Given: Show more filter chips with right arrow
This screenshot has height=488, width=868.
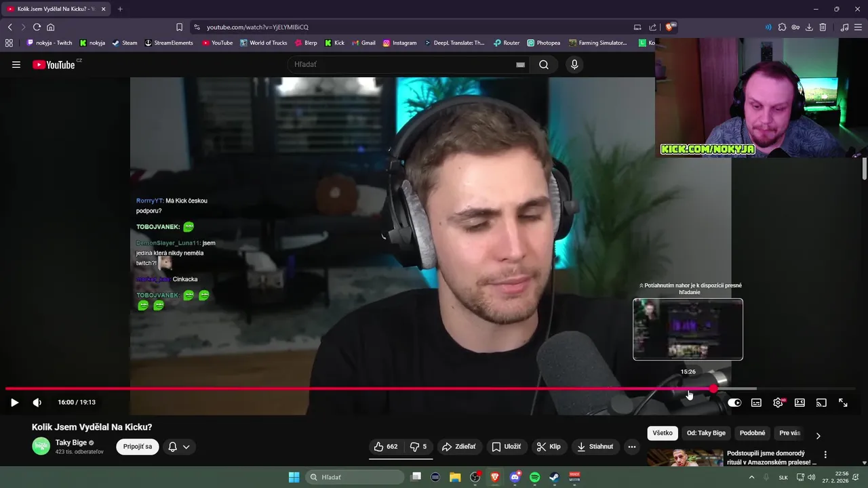Looking at the screenshot, I should coord(818,436).
